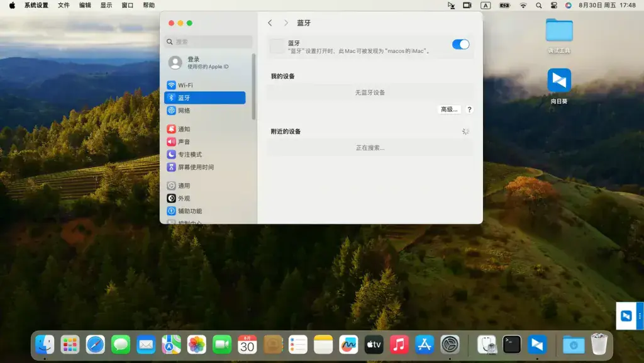Viewport: 644px width, 363px height.
Task: Open the 系统设置 menu
Action: click(x=36, y=5)
